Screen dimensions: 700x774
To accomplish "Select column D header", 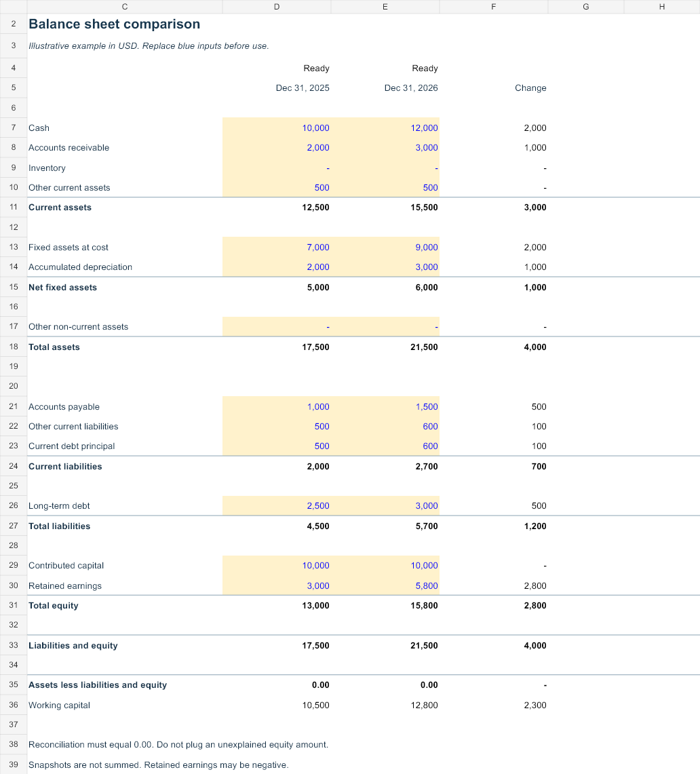I will [x=277, y=6].
